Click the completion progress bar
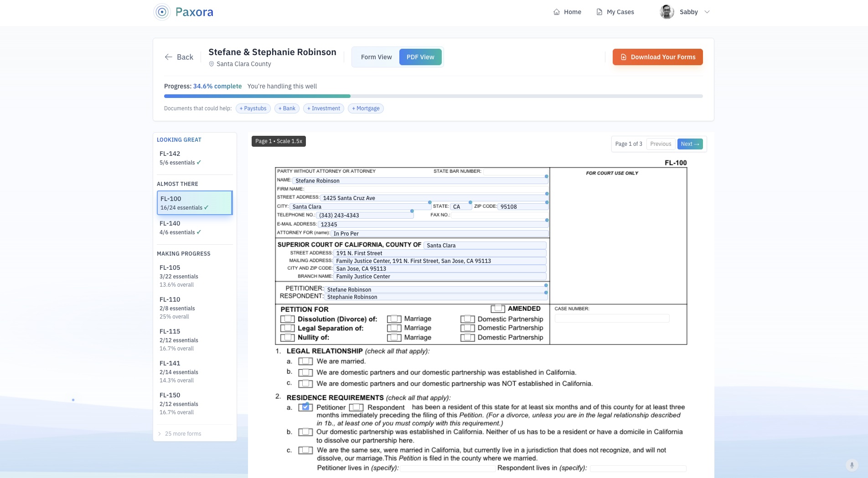The image size is (868, 478). click(433, 96)
